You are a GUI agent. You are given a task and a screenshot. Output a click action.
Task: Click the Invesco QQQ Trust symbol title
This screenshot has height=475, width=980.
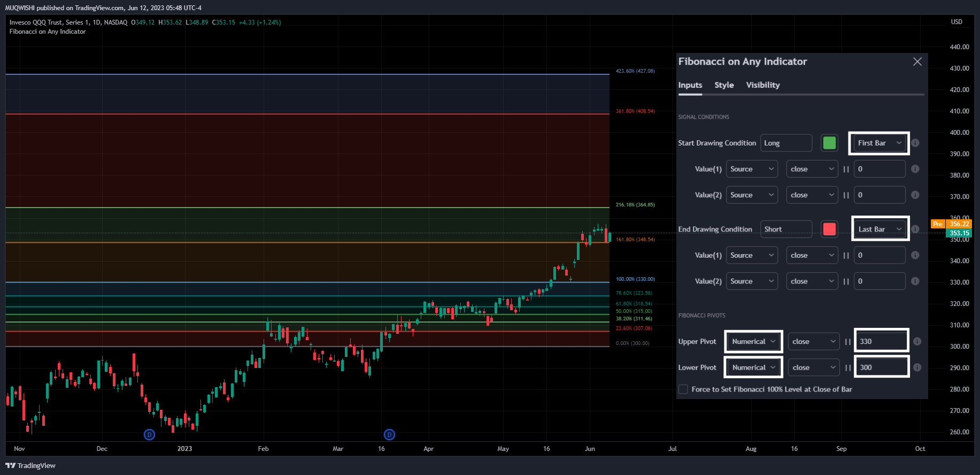pyautogui.click(x=68, y=22)
